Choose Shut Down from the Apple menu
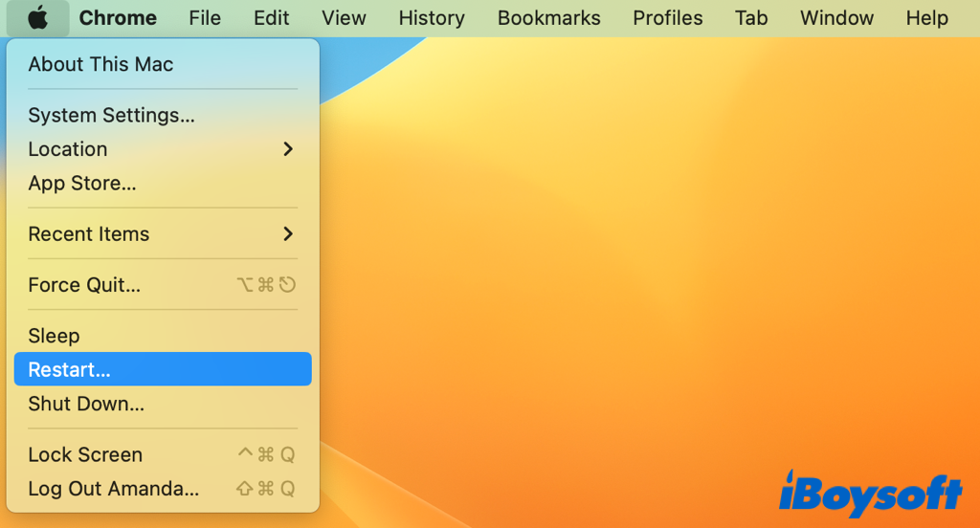This screenshot has height=528, width=980. [86, 404]
